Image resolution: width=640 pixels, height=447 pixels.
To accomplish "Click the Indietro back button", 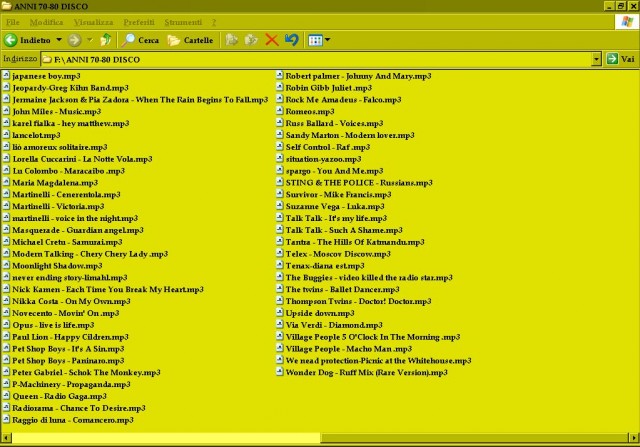I will 28,40.
